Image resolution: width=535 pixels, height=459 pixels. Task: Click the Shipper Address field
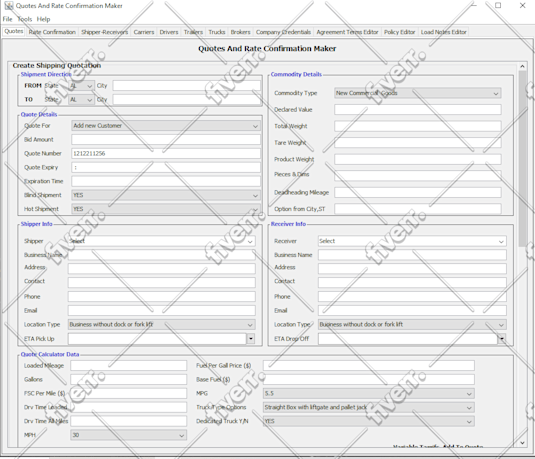tap(161, 269)
